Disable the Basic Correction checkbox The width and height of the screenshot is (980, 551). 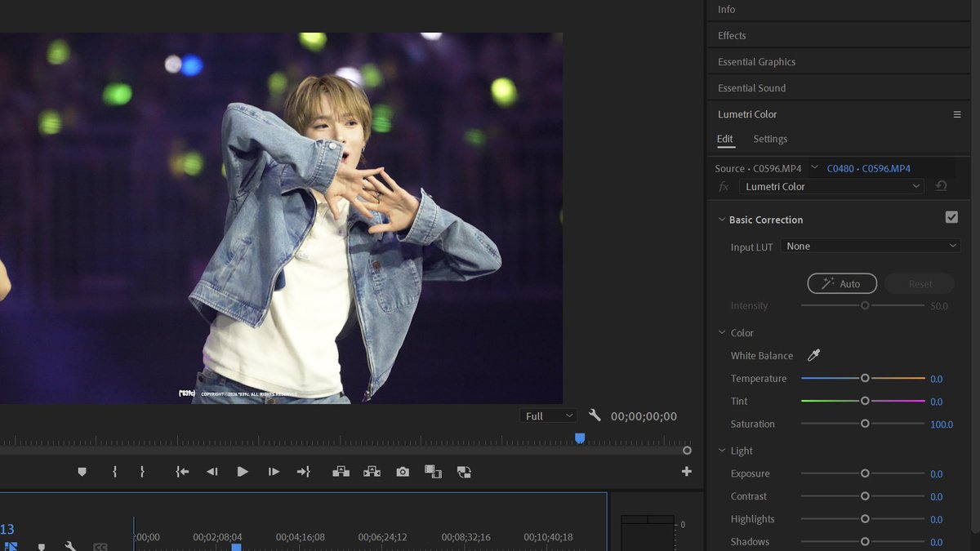tap(951, 217)
